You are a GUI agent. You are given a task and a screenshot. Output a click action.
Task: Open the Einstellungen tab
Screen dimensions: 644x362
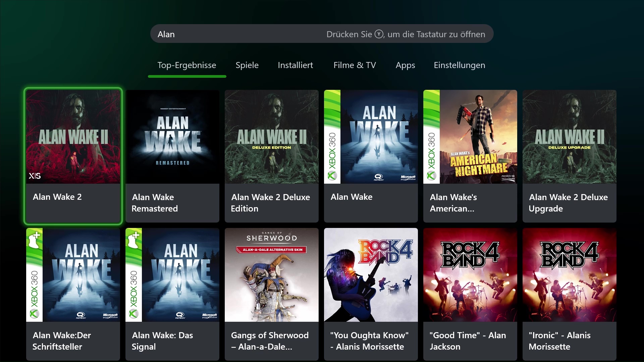coord(459,65)
